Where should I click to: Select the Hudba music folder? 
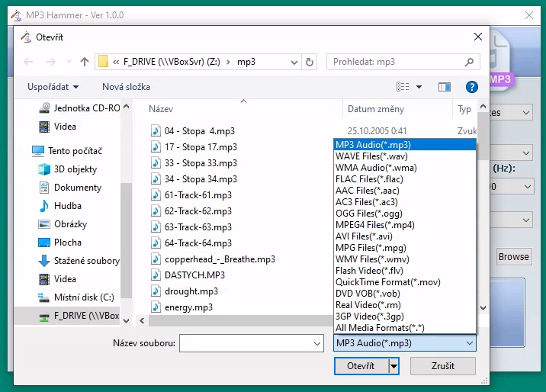(67, 206)
